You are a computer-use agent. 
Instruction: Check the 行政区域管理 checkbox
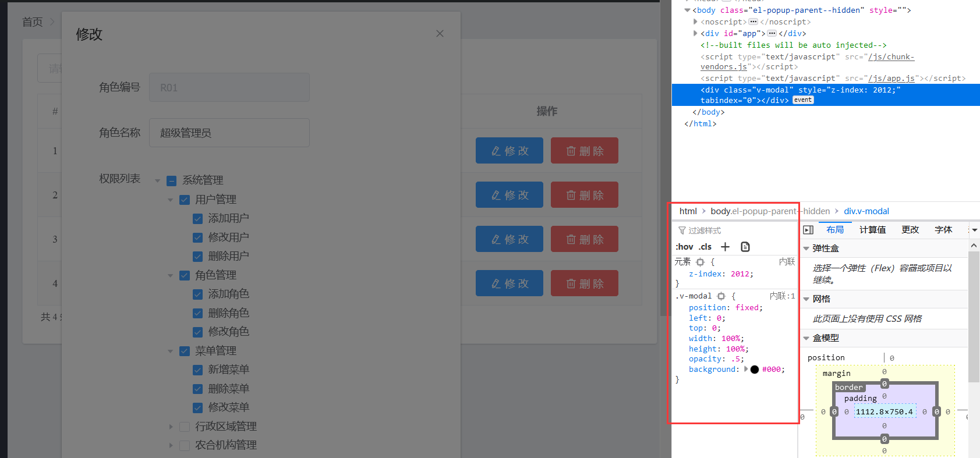185,427
